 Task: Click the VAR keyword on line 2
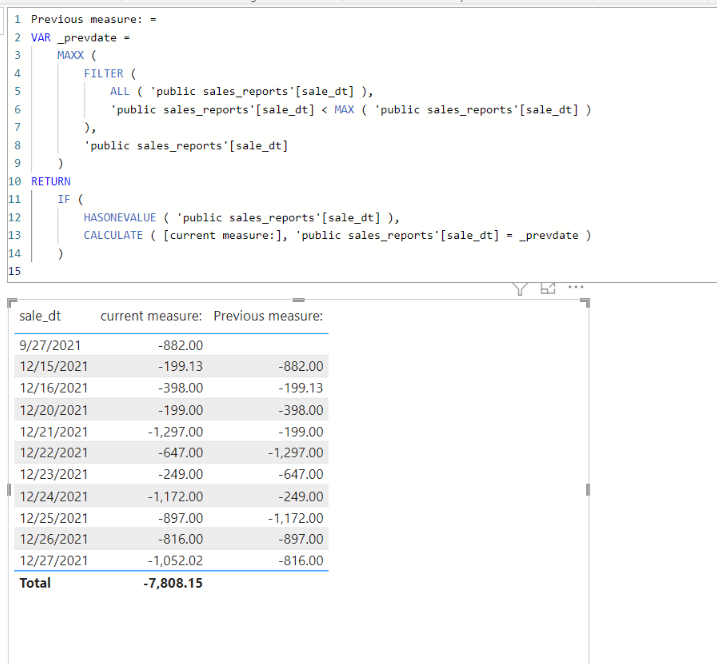pos(41,37)
